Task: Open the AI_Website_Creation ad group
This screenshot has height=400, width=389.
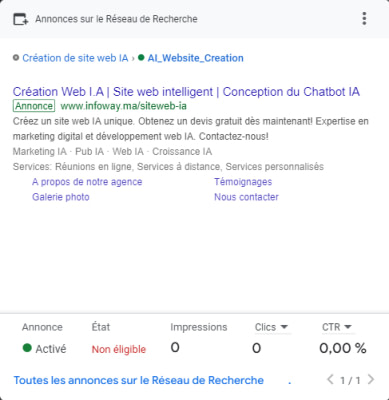Action: tap(196, 58)
